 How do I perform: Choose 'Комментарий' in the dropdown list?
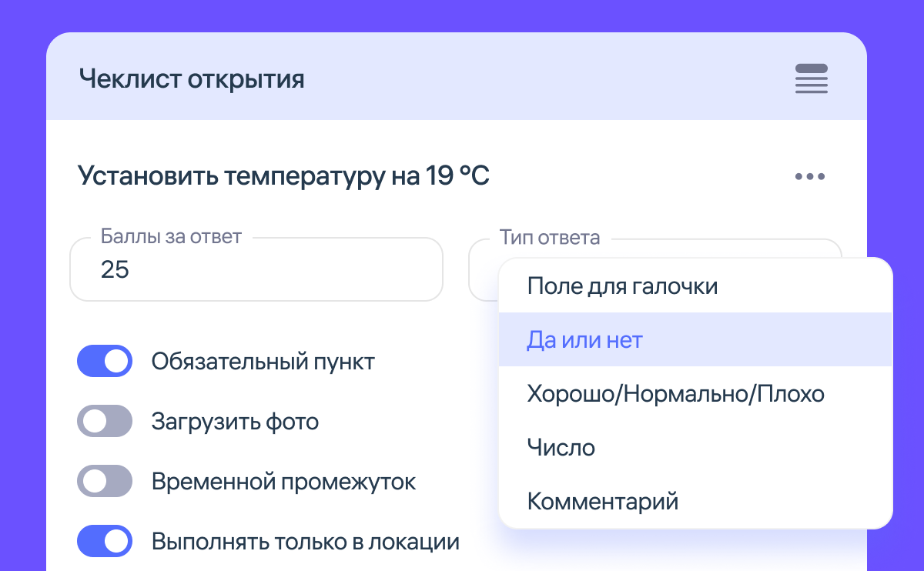[602, 502]
